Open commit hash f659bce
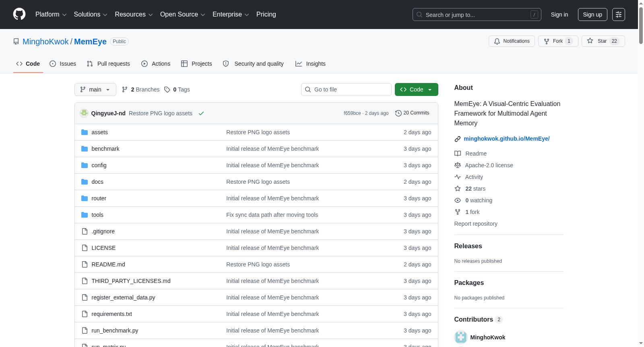Viewport: 644px width, 347px height. 352,113
